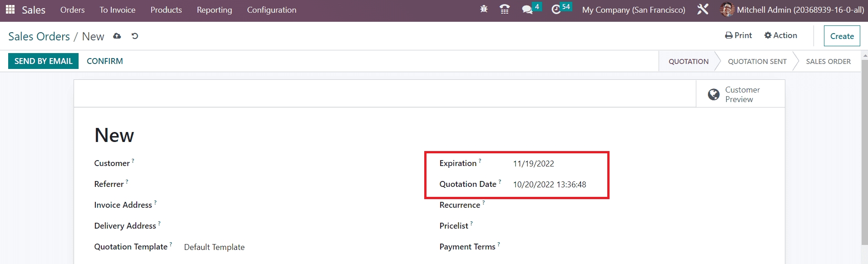The width and height of the screenshot is (868, 264).
Task: Click the Send by Email button
Action: tap(43, 61)
